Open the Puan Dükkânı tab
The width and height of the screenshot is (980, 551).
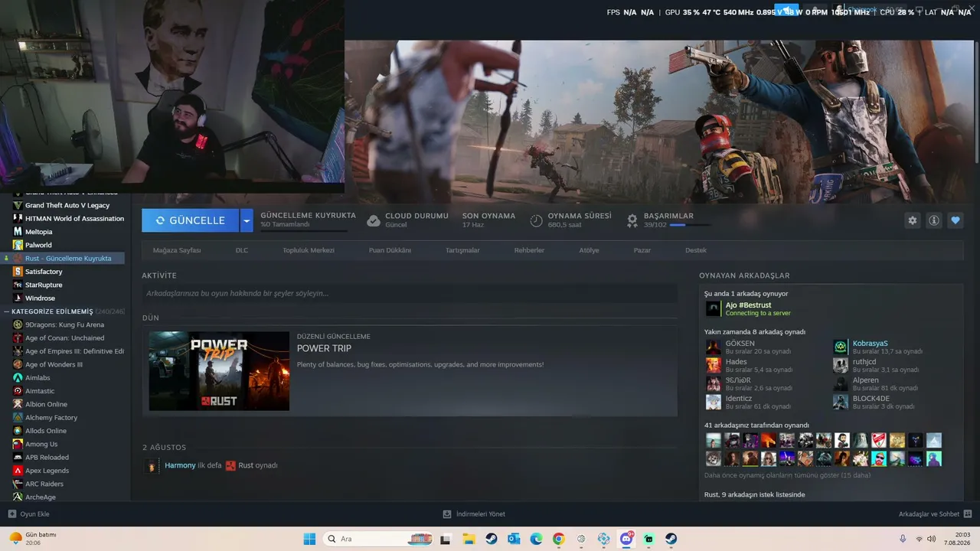click(390, 250)
